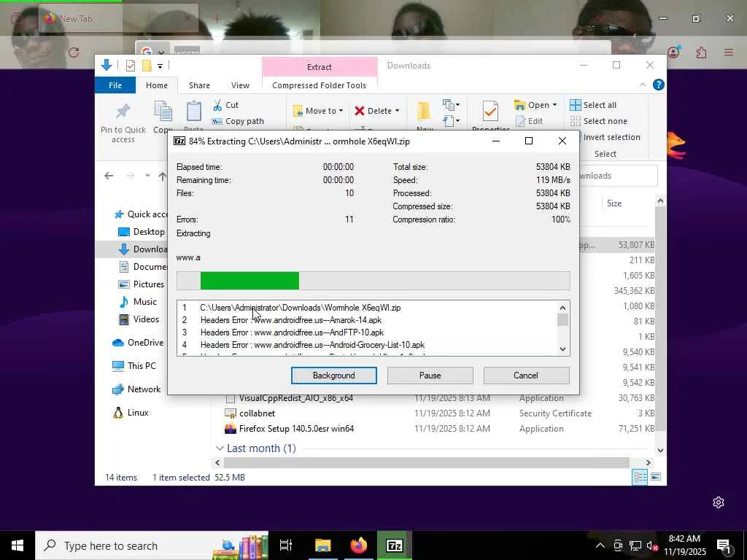Select Network in navigation pane

point(136,389)
